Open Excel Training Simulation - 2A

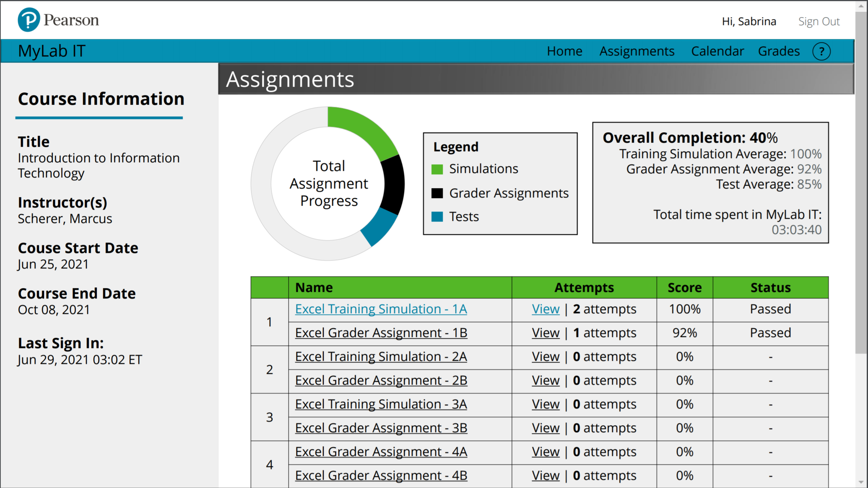pyautogui.click(x=380, y=356)
